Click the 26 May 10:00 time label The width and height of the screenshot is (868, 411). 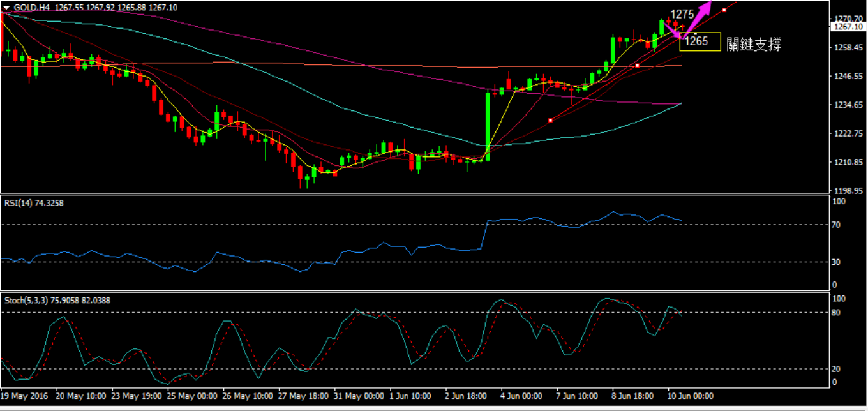tap(248, 396)
